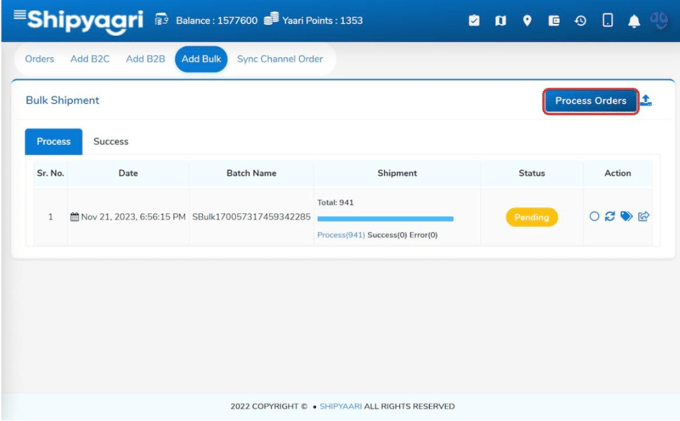Open notifications bell icon
The height and width of the screenshot is (421, 680).
click(634, 21)
